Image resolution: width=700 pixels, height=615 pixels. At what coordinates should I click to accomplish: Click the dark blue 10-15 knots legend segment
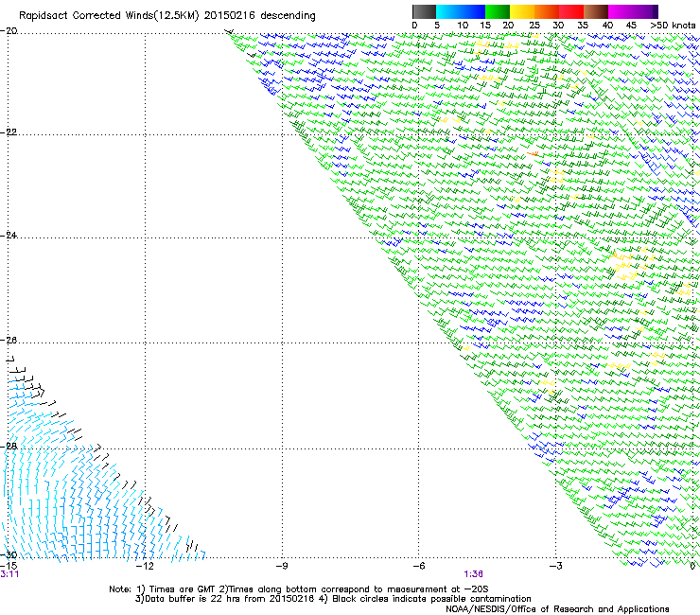point(473,11)
